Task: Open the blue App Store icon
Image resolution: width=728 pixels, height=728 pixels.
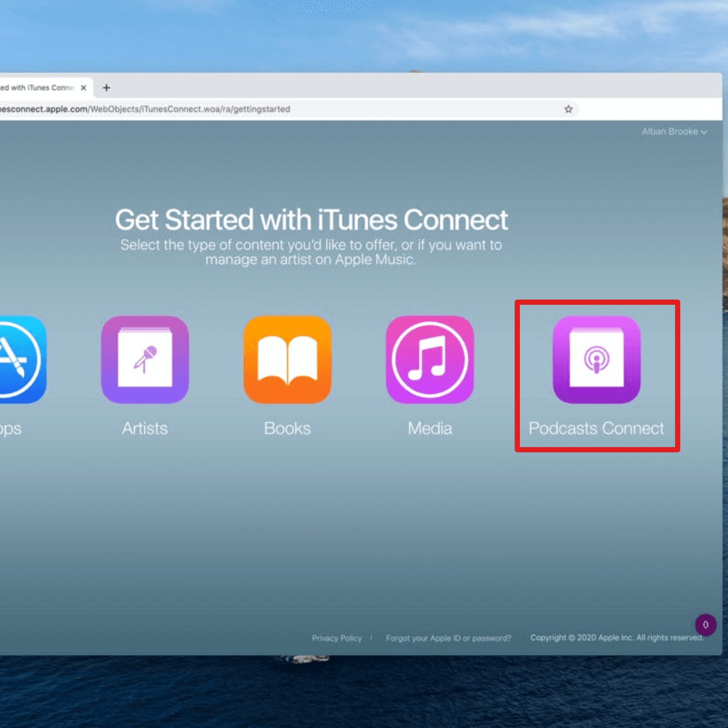Action: (x=23, y=360)
